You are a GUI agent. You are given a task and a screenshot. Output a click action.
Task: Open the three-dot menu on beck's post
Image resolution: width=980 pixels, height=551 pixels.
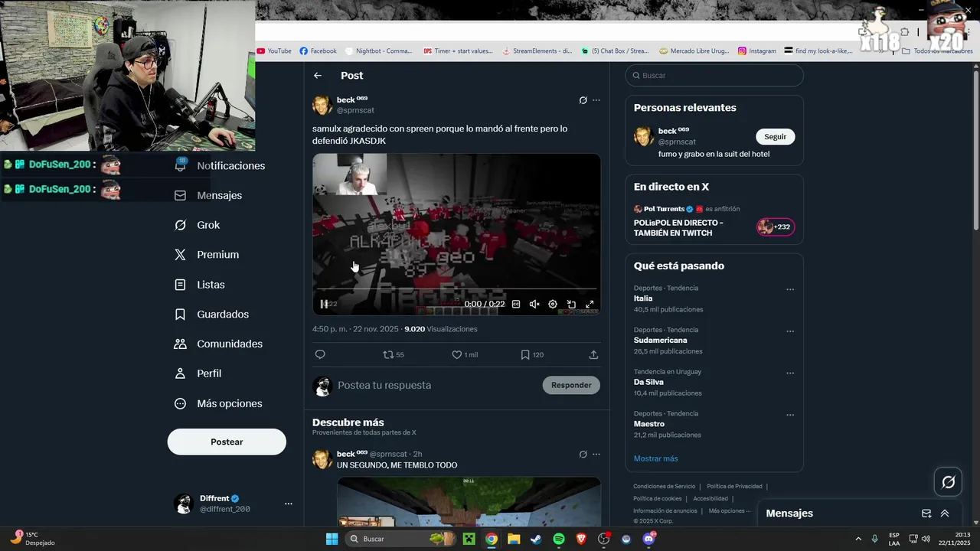(x=596, y=100)
